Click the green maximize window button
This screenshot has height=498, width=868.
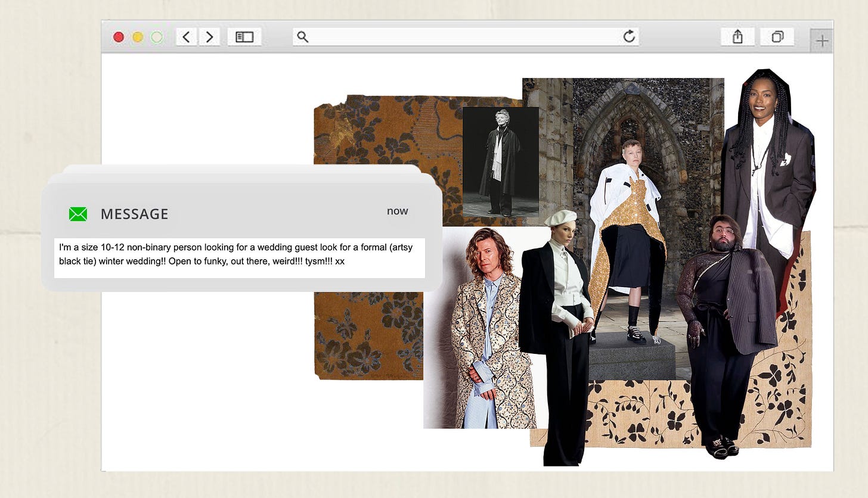point(157,37)
